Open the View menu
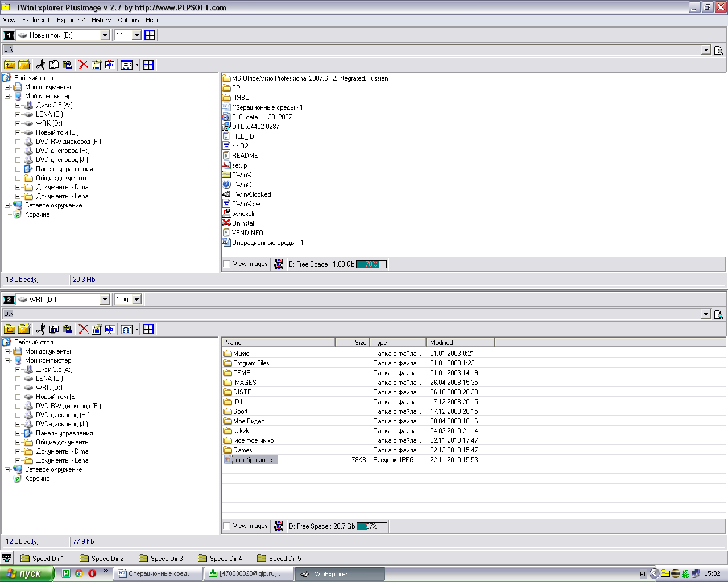Screen dimensions: 728x582 (10, 20)
